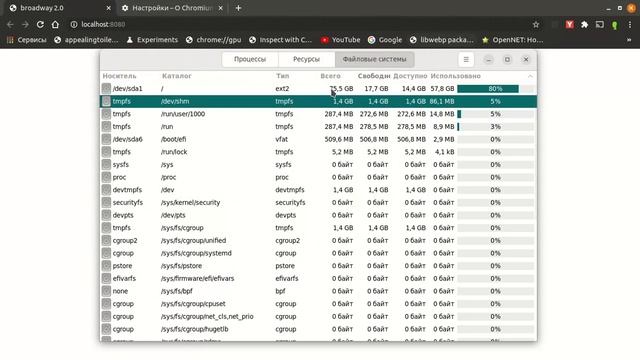Screen dimensions: 640x360
Task: Click the cgroup2 device icon
Action: tap(106, 240)
